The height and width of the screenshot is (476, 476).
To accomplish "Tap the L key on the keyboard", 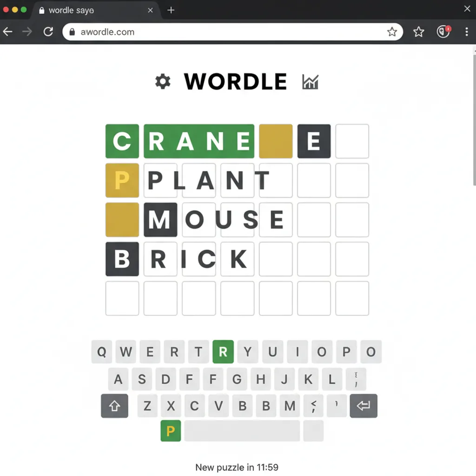I will [332, 379].
